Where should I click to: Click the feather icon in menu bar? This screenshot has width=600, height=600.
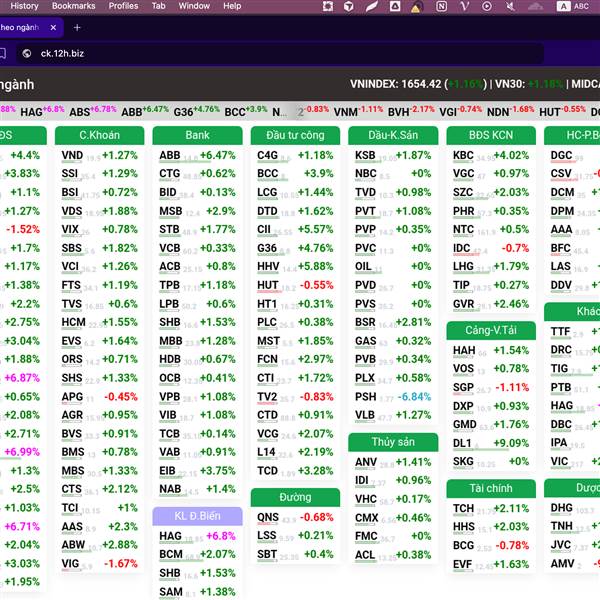coord(372,6)
